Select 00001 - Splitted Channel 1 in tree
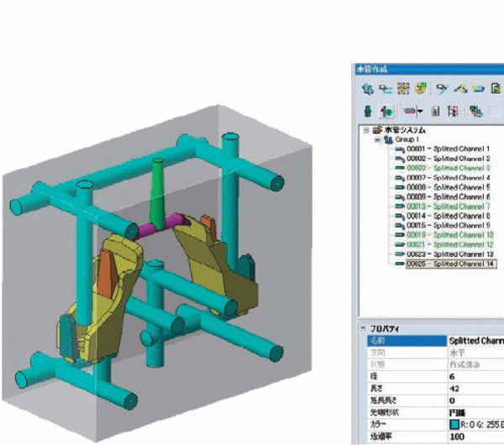504x445 pixels. point(449,148)
